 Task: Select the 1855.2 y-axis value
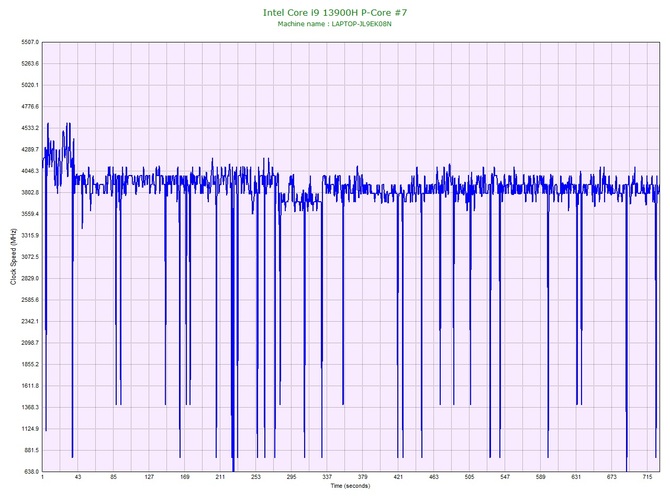[x=30, y=365]
